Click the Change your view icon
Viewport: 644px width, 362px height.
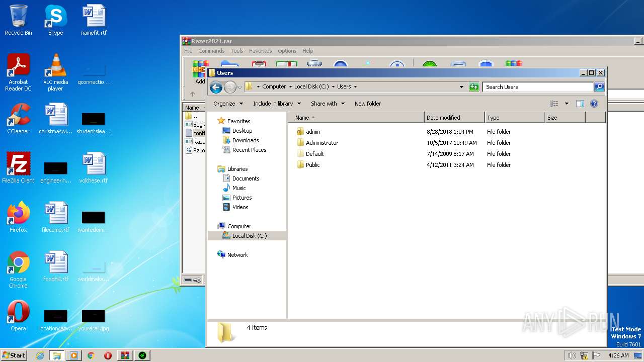(x=554, y=104)
